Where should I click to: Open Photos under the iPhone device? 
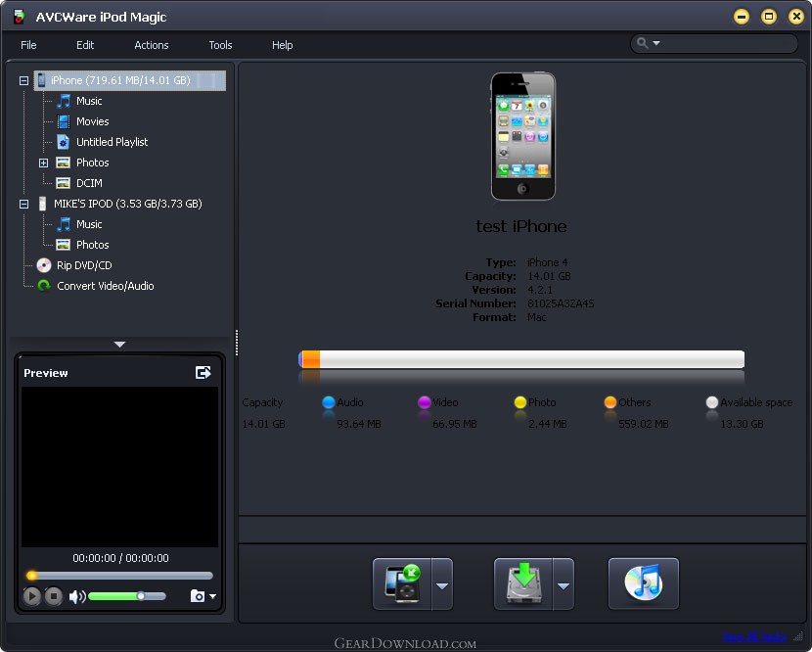pos(93,163)
